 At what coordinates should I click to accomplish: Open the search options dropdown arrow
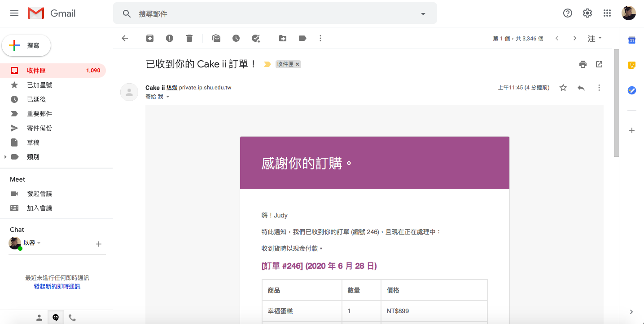pyautogui.click(x=423, y=14)
